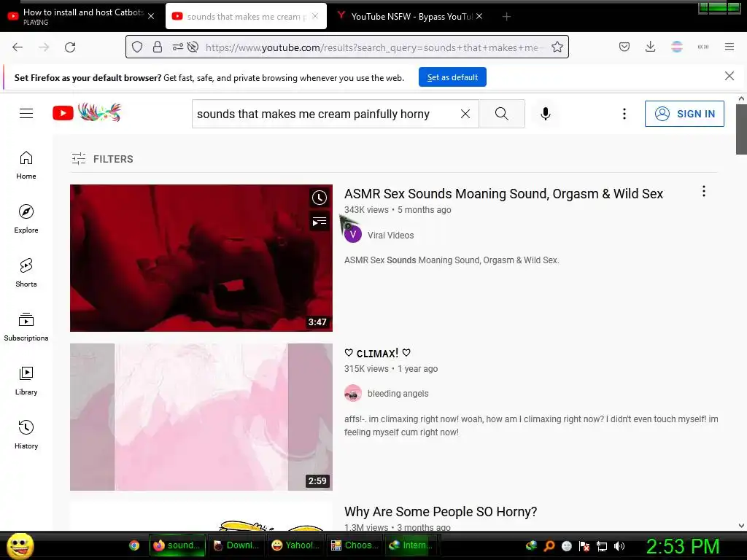
Task: Close the YouTube NSFW Bypass tab
Action: [479, 16]
